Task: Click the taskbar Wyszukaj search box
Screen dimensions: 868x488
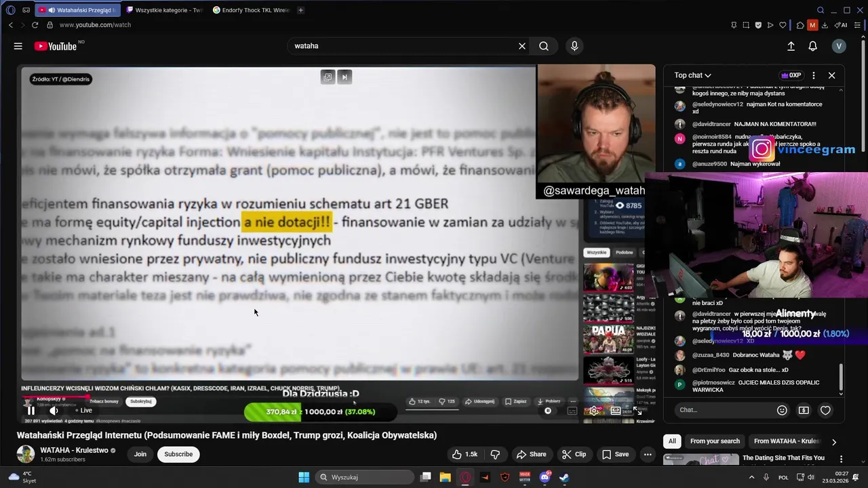Action: 366,477
